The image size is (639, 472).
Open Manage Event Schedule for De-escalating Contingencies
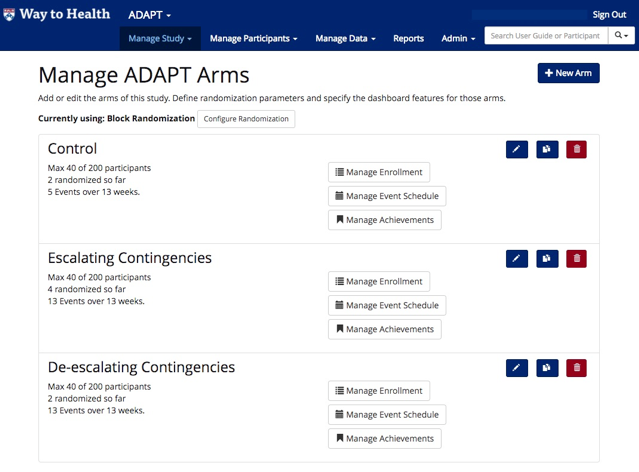(x=387, y=415)
